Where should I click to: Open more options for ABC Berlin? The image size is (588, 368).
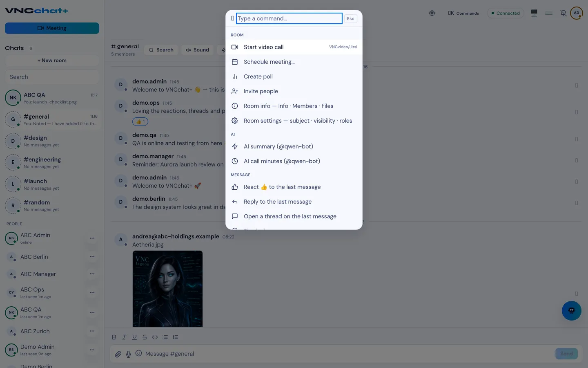click(92, 257)
